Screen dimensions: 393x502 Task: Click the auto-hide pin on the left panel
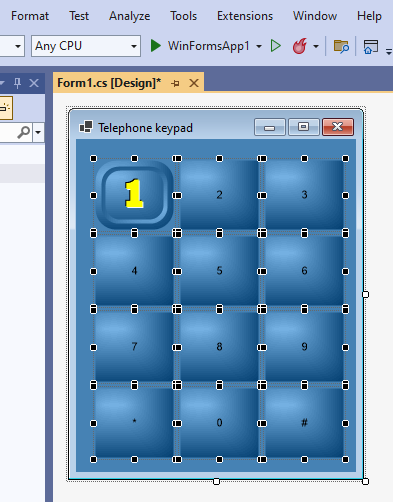pyautogui.click(x=17, y=83)
